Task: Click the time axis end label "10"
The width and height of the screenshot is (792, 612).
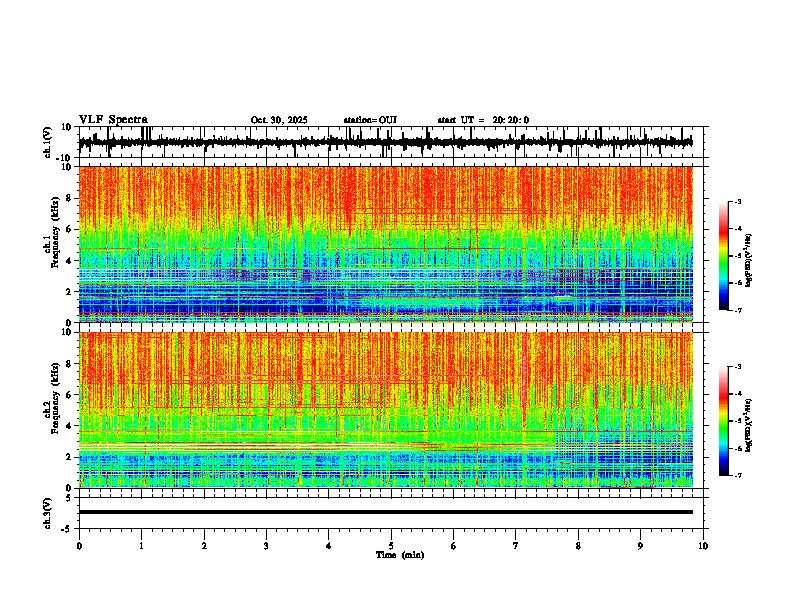Action: click(x=703, y=546)
